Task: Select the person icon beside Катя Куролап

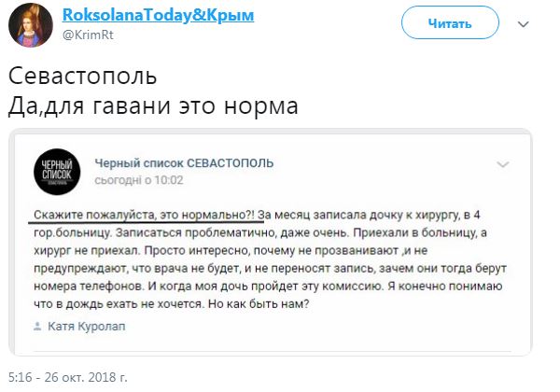Action: point(37,326)
